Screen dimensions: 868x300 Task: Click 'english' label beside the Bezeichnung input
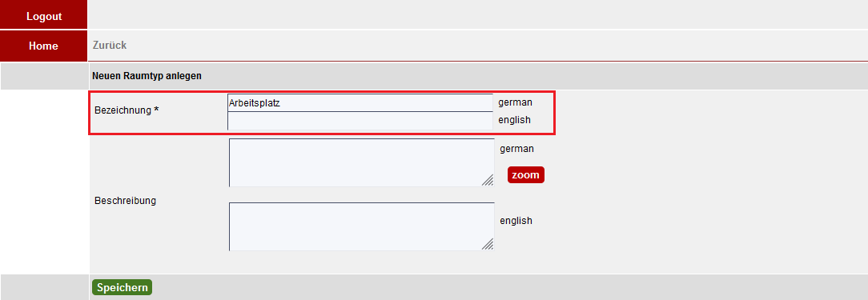tap(514, 119)
